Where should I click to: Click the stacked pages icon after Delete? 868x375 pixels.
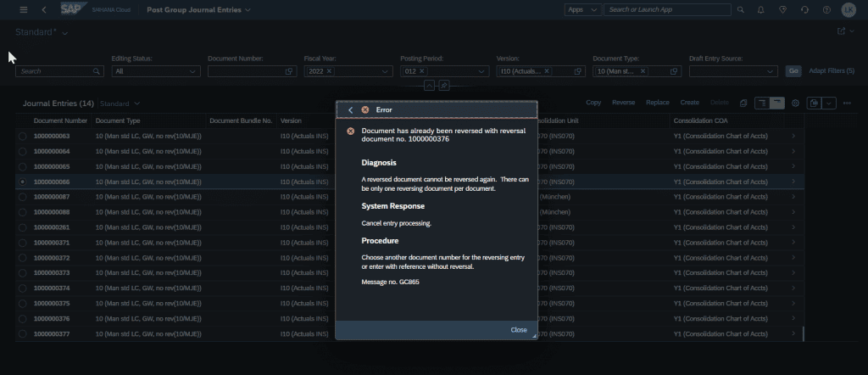[x=743, y=103]
